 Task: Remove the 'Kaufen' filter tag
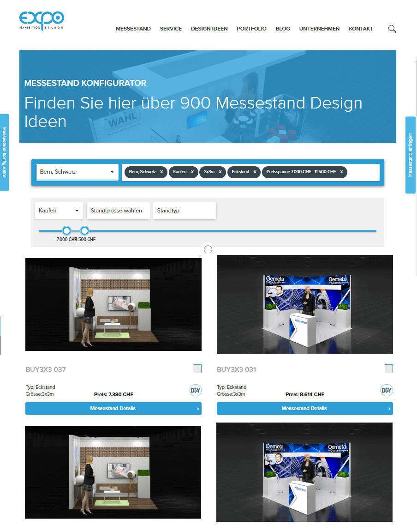click(192, 172)
